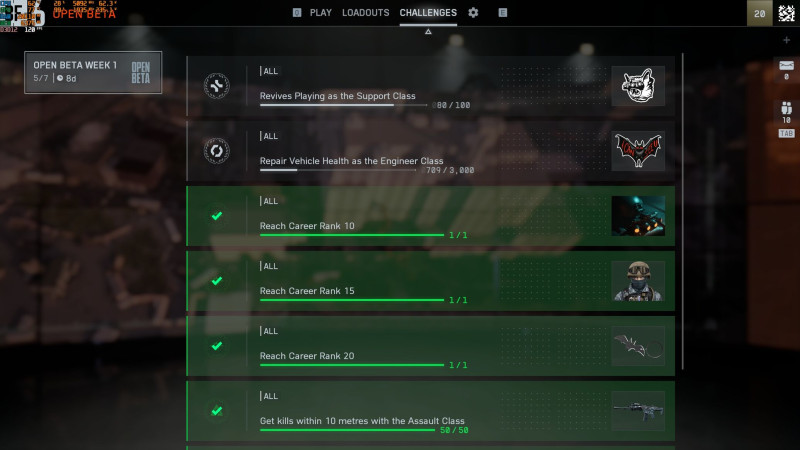Click checkmark on Reach Career Rank 15
Image resolution: width=800 pixels, height=450 pixels.
click(217, 281)
